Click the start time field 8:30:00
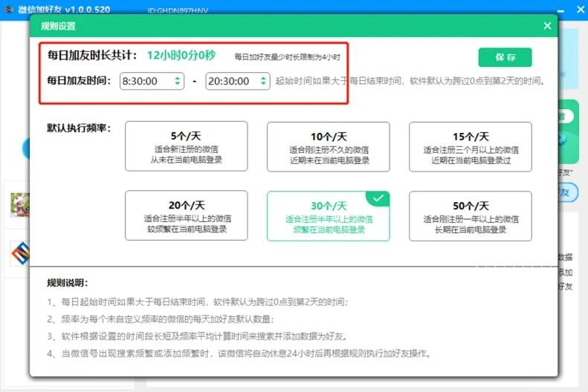The width and height of the screenshot is (588, 392). [x=152, y=81]
